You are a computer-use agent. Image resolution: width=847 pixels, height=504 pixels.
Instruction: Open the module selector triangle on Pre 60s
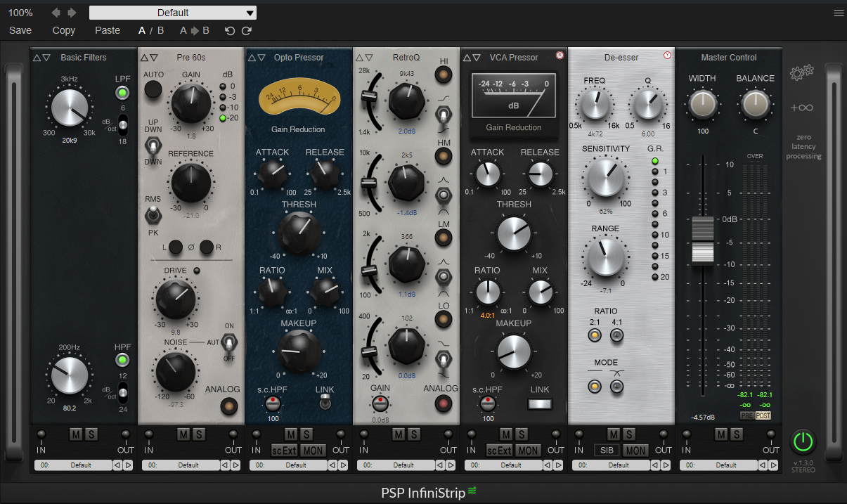[153, 57]
